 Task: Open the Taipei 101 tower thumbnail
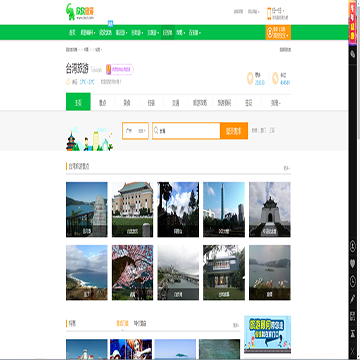point(224,209)
